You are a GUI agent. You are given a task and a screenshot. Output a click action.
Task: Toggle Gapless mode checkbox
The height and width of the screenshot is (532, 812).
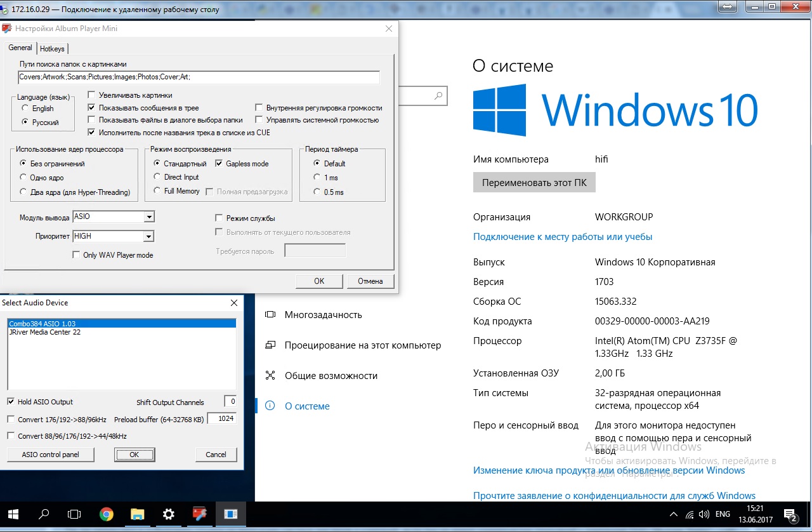click(x=219, y=164)
